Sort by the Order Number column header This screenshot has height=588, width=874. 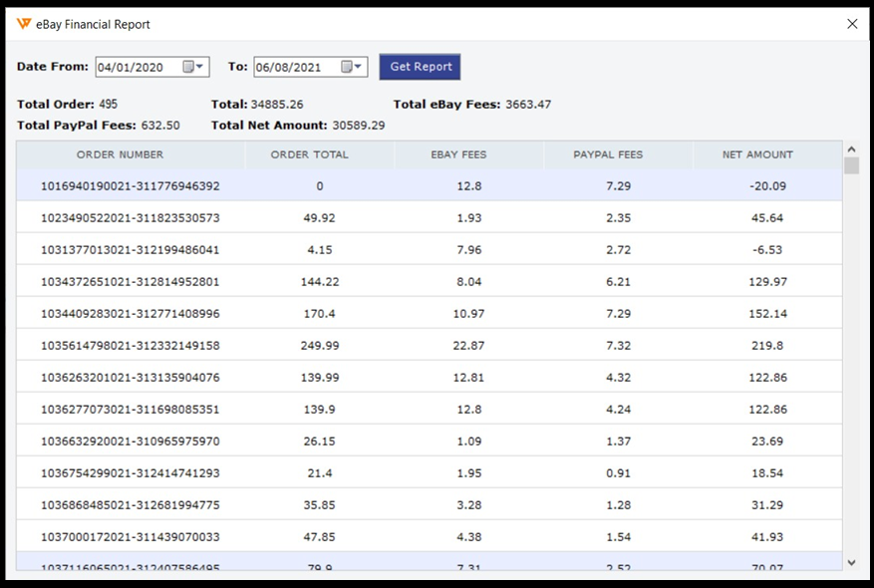121,154
